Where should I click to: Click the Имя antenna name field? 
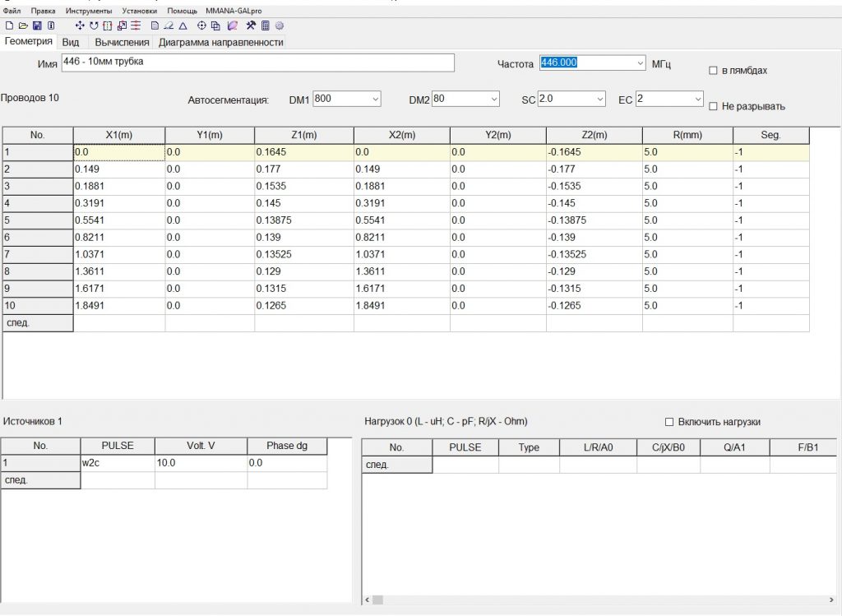tap(257, 63)
